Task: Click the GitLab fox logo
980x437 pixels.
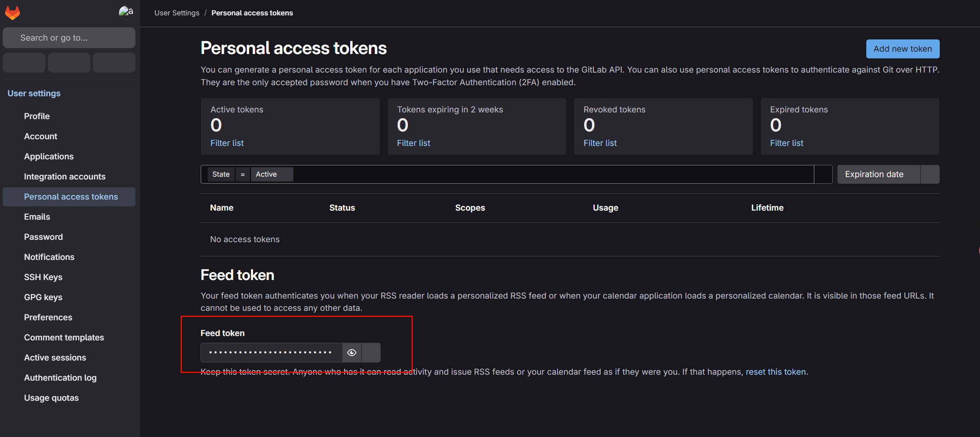Action: (13, 13)
